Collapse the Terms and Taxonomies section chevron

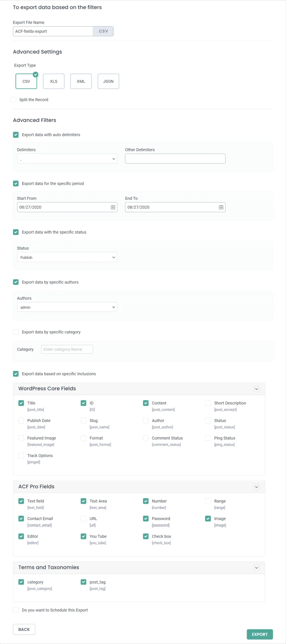click(256, 568)
